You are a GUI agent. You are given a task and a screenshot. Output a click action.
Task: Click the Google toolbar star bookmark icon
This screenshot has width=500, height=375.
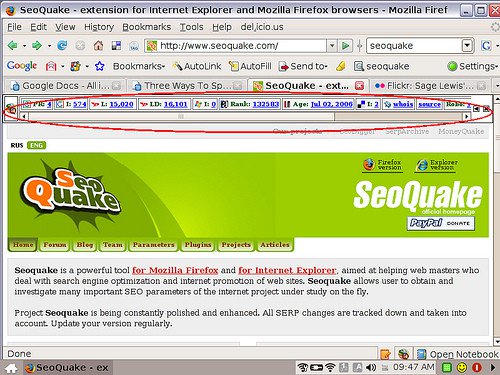(x=99, y=66)
